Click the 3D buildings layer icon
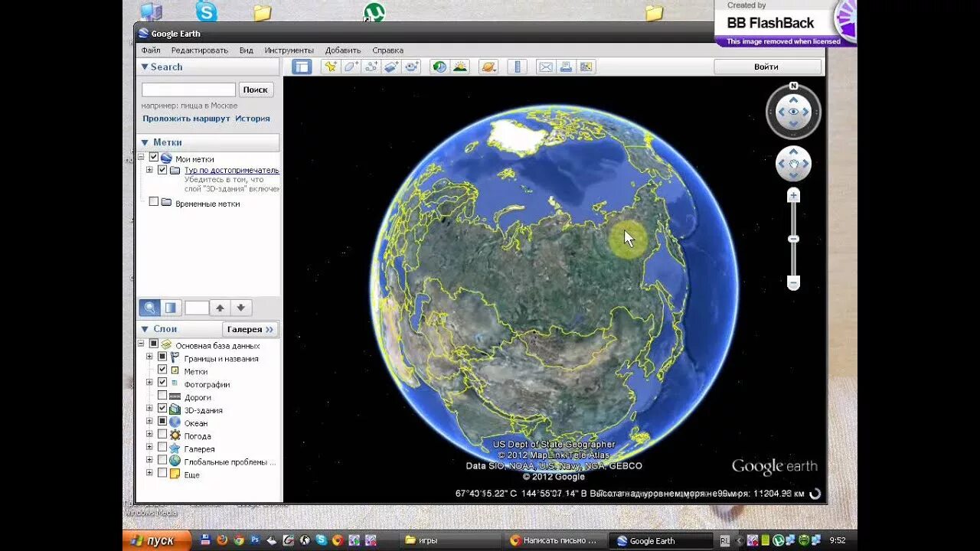The width and height of the screenshot is (980, 551). tap(175, 409)
